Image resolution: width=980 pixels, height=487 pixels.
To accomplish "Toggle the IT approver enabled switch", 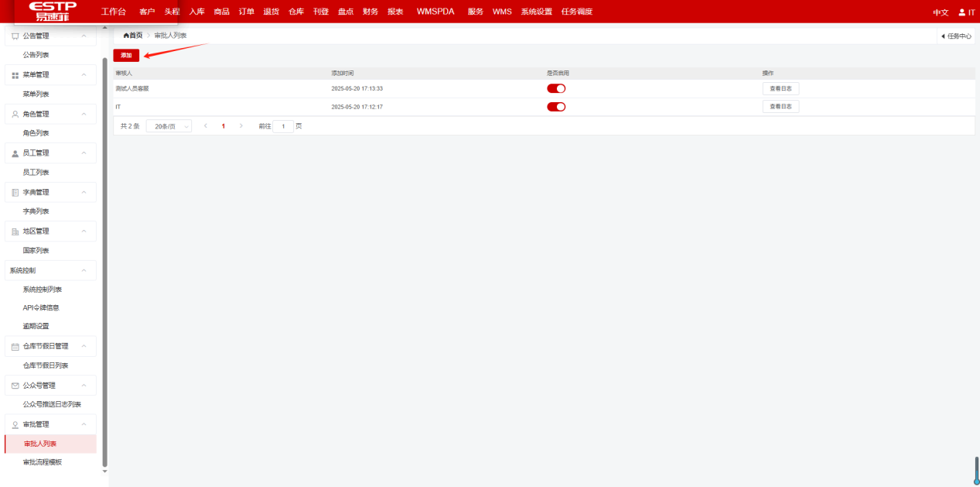I will pos(556,107).
